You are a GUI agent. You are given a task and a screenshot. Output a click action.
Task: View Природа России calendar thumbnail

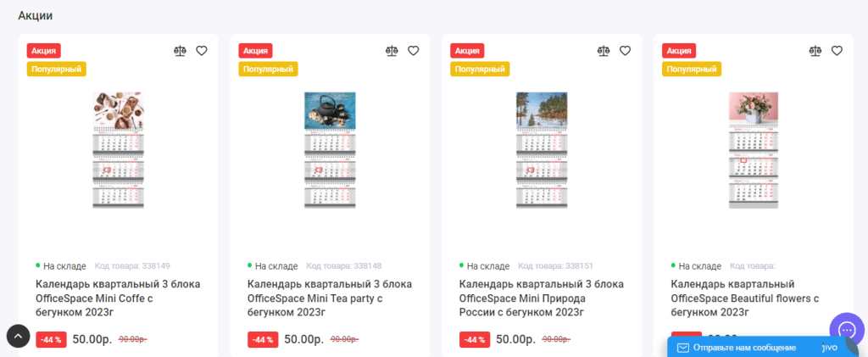pos(542,150)
